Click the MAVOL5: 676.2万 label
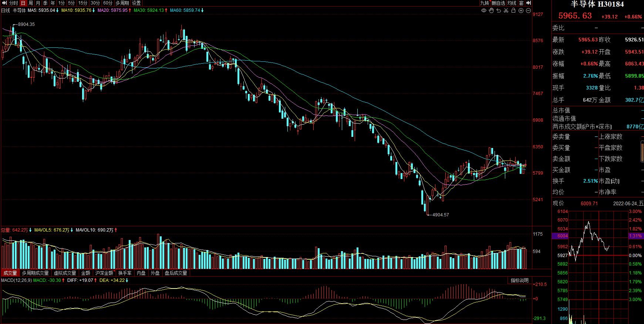The width and height of the screenshot is (644, 324). tap(51, 230)
